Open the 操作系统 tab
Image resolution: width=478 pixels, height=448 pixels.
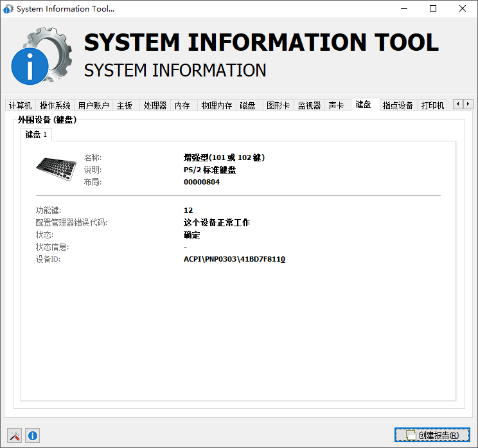55,105
